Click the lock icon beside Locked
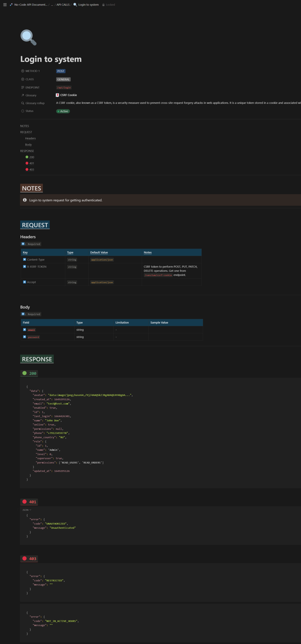 tap(103, 5)
